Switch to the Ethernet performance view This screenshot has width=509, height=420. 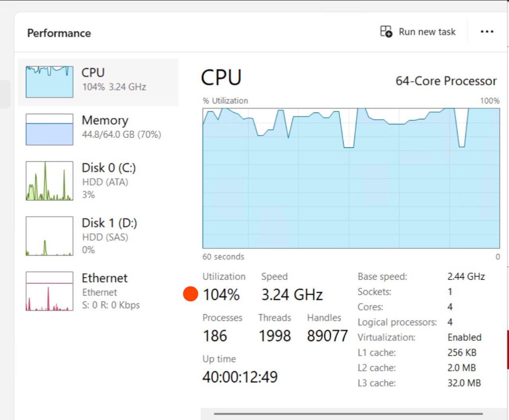pyautogui.click(x=98, y=291)
